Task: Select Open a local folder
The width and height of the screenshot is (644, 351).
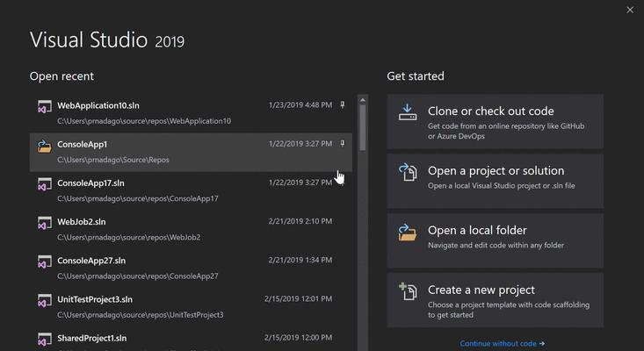Action: [x=495, y=240]
